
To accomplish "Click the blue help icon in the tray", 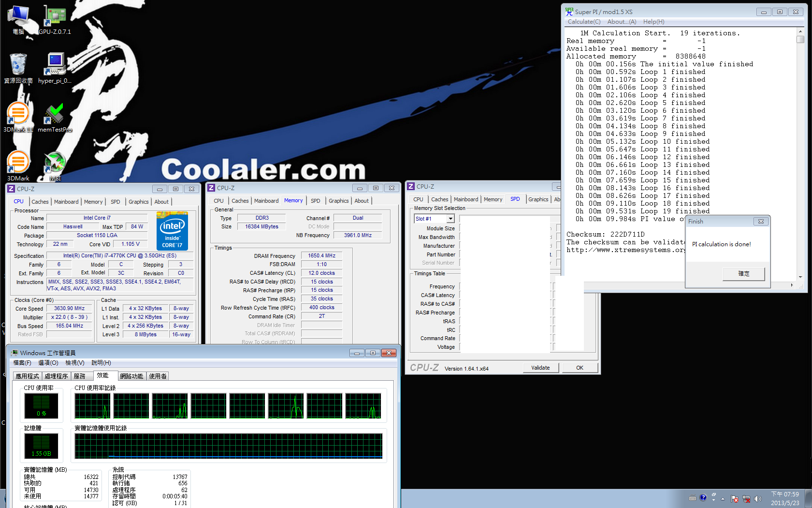I will click(703, 497).
